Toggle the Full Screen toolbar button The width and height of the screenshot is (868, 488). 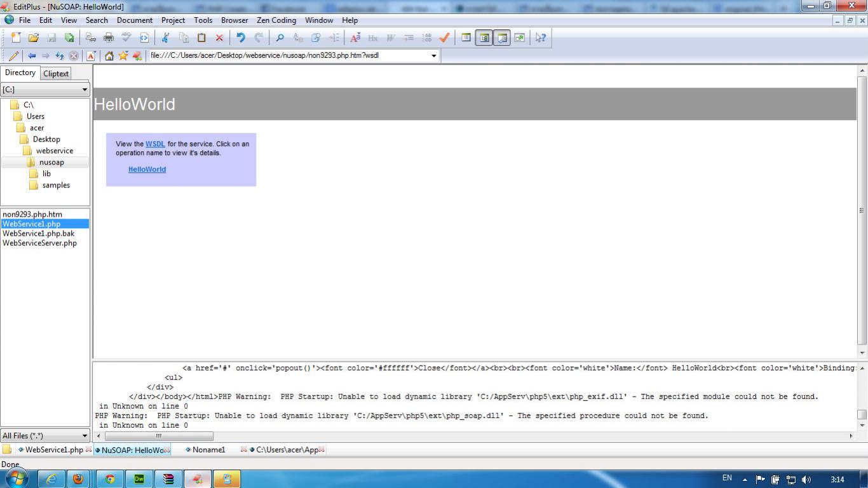click(519, 37)
